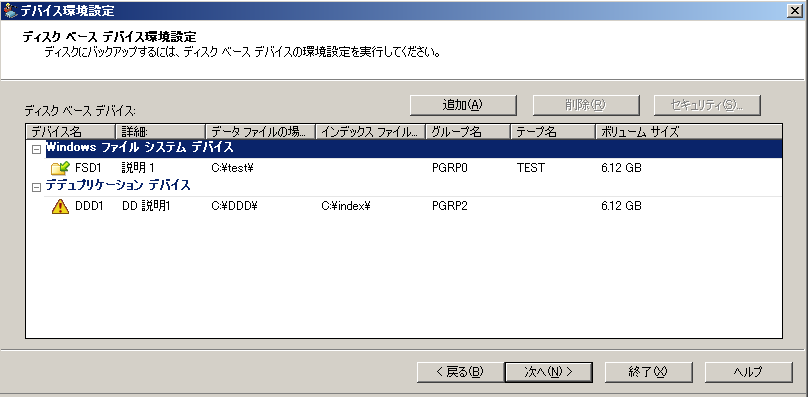Click the PGRP2 group name cell
The image size is (808, 397).
449,207
